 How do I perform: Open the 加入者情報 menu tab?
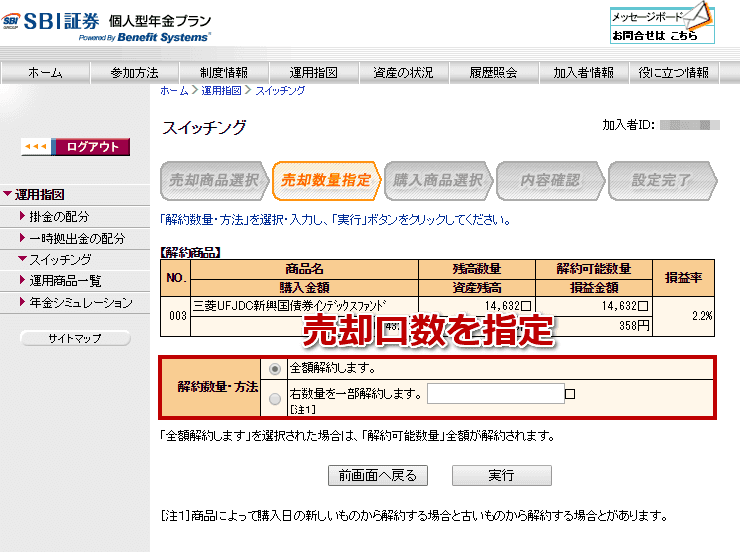coord(584,73)
